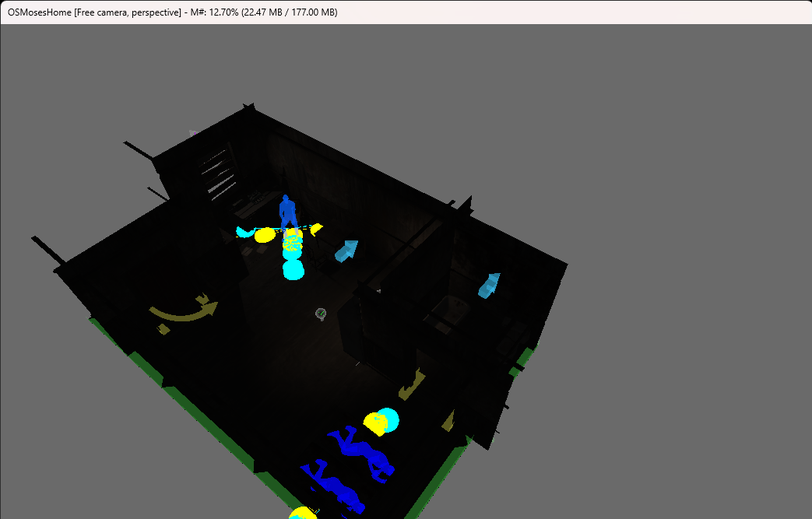Select the shelf object in upper-left room
The height and width of the screenshot is (519, 812).
coord(217,172)
